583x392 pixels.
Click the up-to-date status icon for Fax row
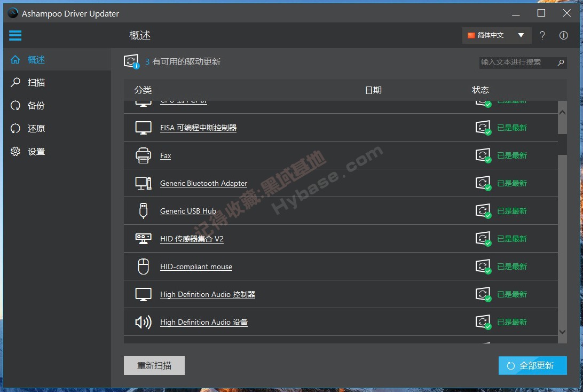click(x=483, y=155)
